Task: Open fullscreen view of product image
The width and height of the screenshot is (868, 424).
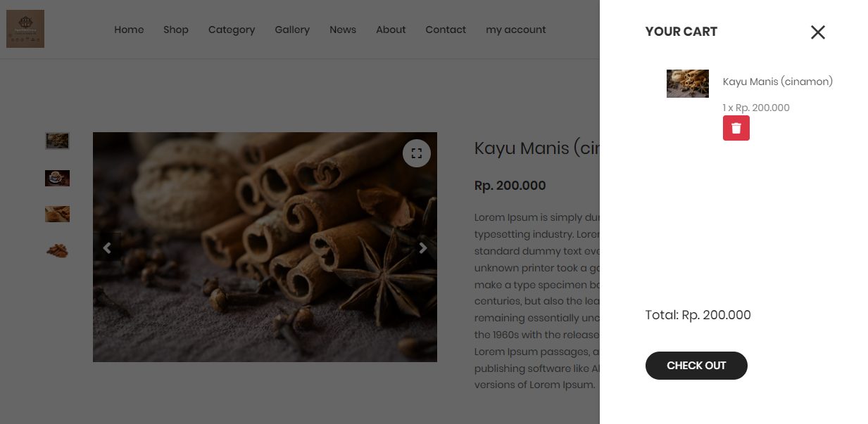Action: coord(417,153)
